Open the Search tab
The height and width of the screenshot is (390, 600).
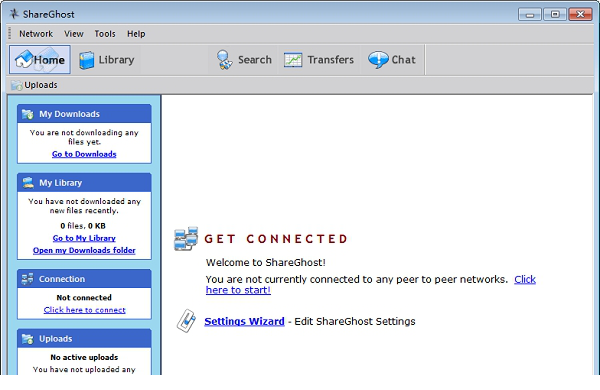[x=244, y=60]
